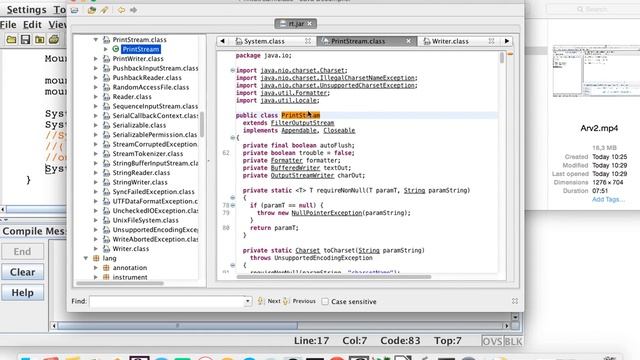Select UnixFileSystem.class in the tree

tap(145, 220)
